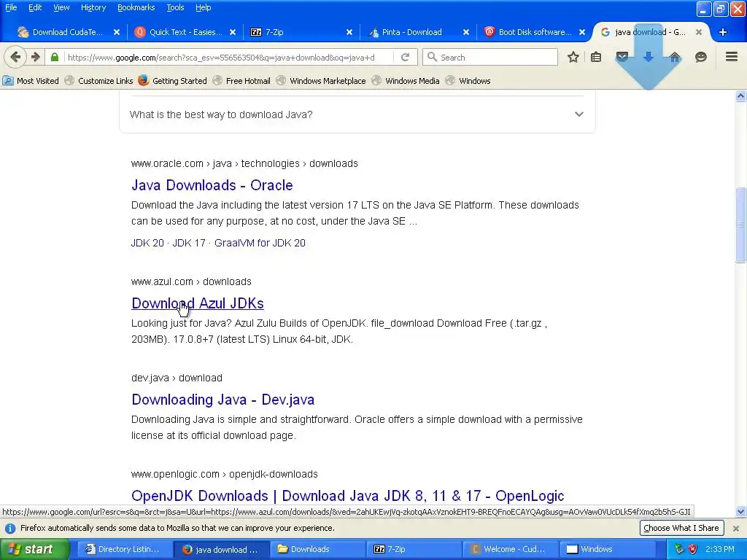The width and height of the screenshot is (747, 560).
Task: Click in the URL address bar
Action: (x=228, y=57)
